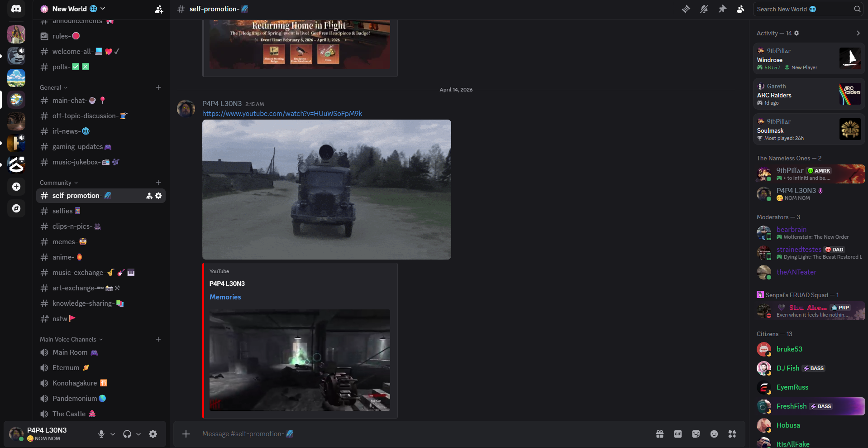Open Gareth's ARC Raiders activity card
Viewport: 868px width, 448px height.
[809, 94]
